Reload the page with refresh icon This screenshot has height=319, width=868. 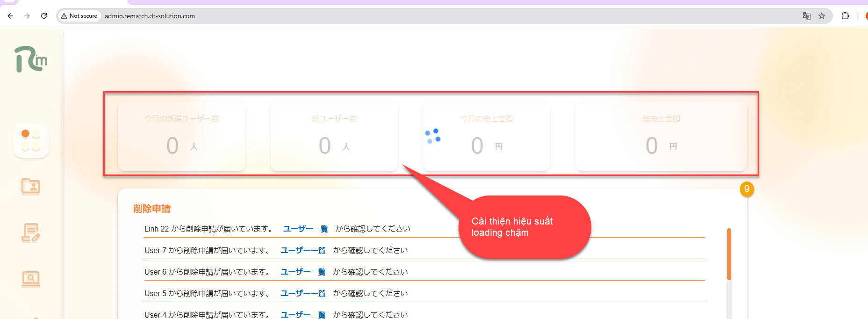44,16
